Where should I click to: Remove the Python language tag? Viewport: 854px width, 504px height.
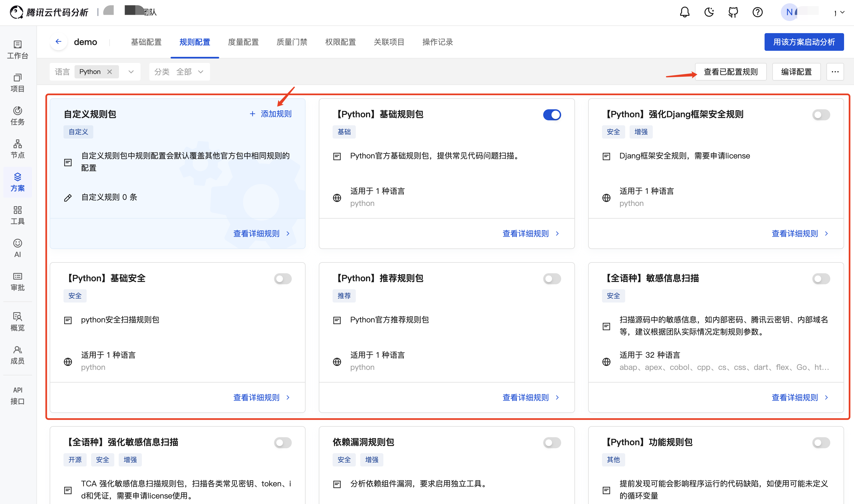[x=109, y=72]
